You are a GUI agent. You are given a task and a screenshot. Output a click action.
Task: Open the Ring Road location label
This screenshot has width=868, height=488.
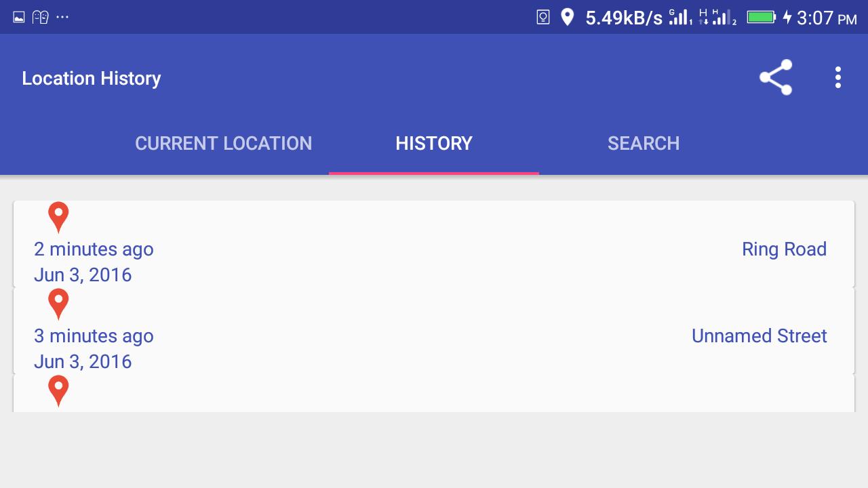click(784, 249)
